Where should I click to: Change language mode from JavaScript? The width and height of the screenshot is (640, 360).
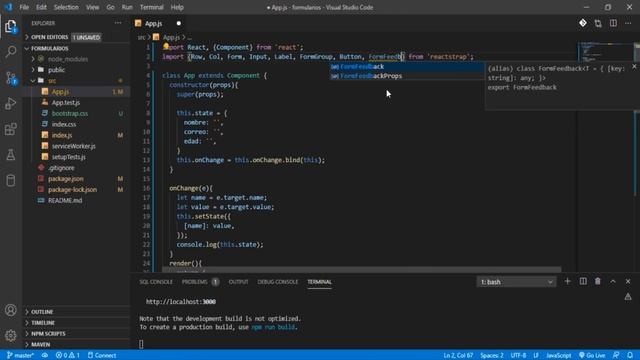pyautogui.click(x=559, y=355)
